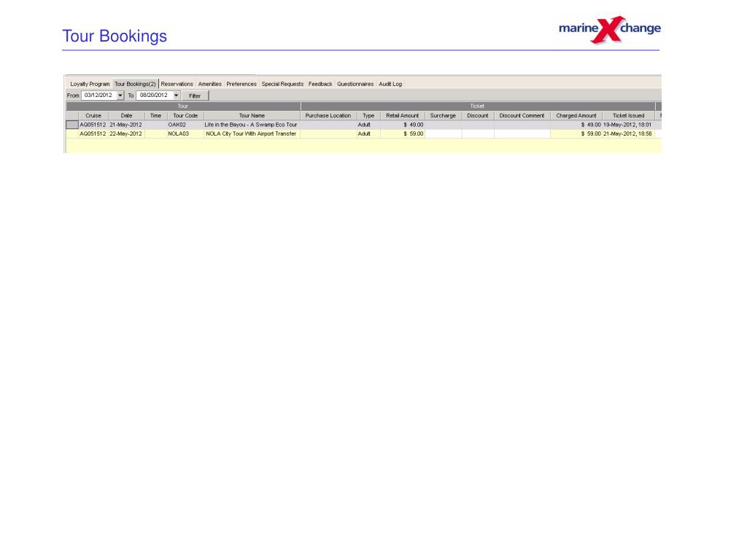Screen dimensions: 747x560
Task: Open the Questionnaires tab
Action: 355,84
